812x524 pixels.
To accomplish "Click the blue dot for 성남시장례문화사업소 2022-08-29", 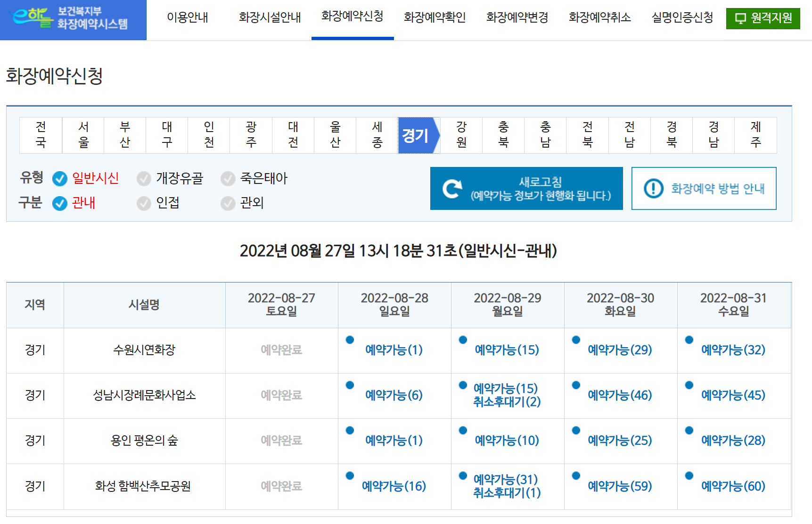I will (463, 385).
